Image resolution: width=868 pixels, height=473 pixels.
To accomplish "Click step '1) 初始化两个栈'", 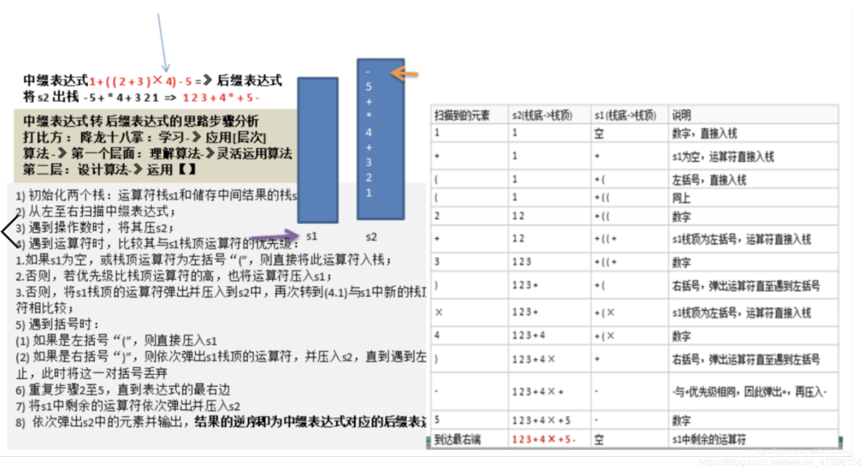I will pos(157,195).
